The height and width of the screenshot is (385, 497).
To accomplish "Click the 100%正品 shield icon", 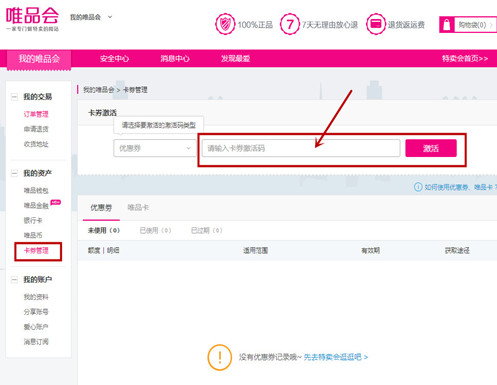I will [225, 24].
